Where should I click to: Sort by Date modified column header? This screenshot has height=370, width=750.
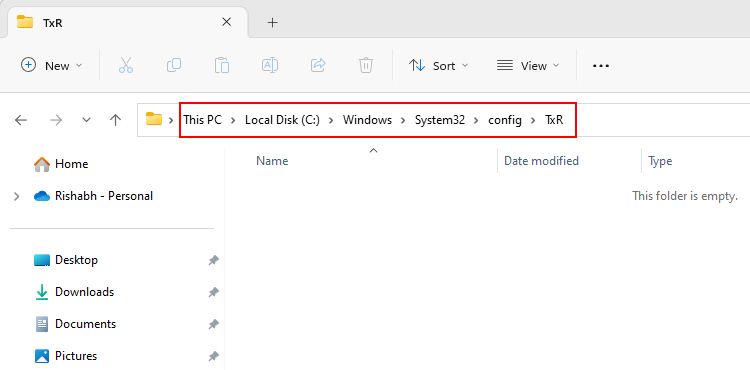(541, 161)
